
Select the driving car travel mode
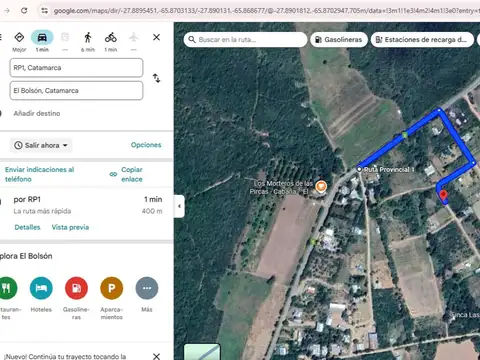tap(42, 37)
